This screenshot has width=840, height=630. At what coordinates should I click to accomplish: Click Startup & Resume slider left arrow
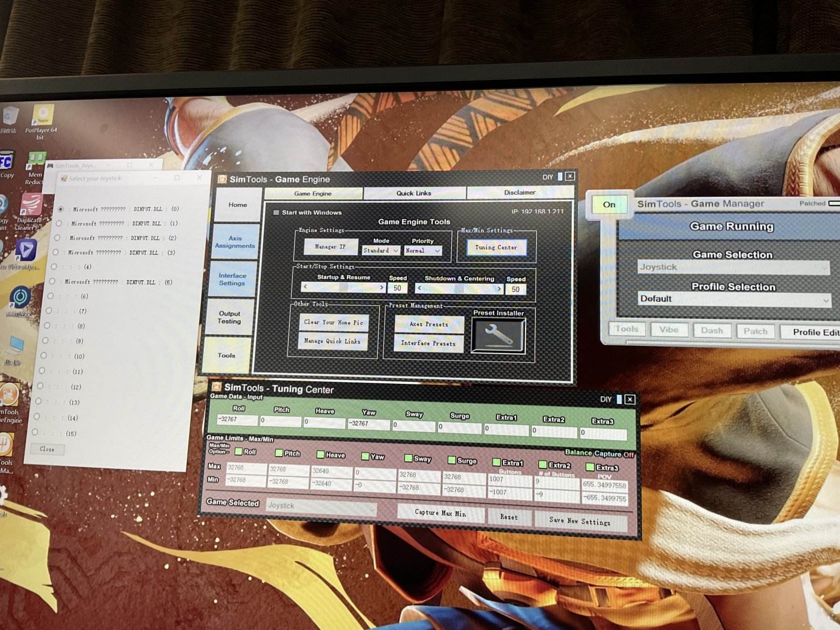pos(305,287)
